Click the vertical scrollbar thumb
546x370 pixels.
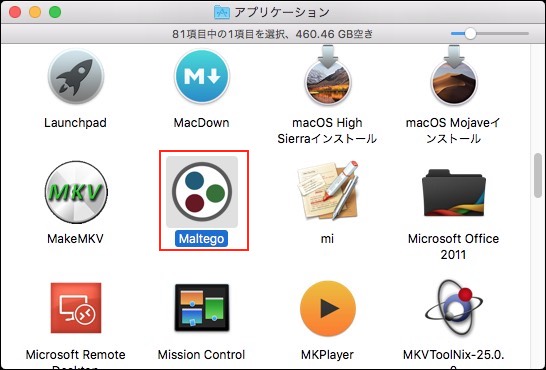point(538,176)
